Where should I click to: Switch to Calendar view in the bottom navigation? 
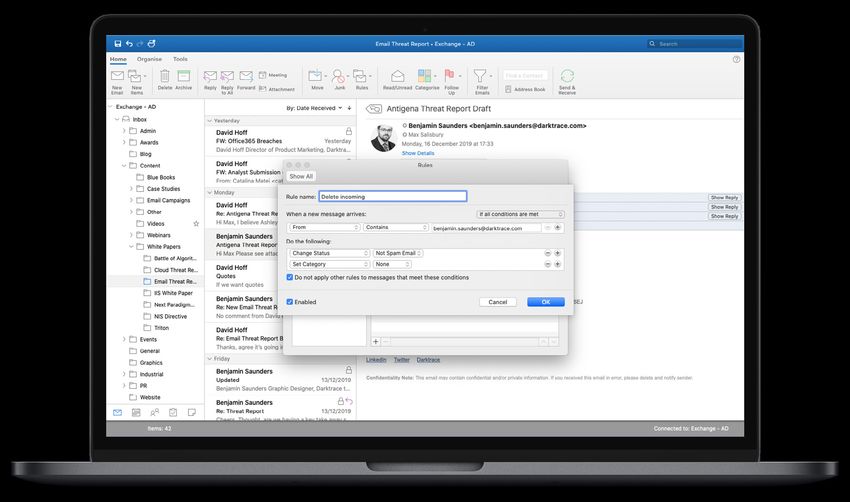click(136, 413)
